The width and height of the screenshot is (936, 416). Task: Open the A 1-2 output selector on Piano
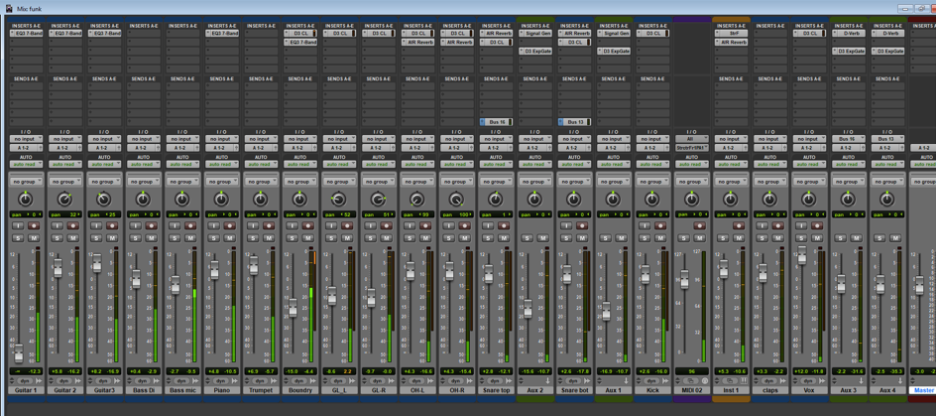221,147
